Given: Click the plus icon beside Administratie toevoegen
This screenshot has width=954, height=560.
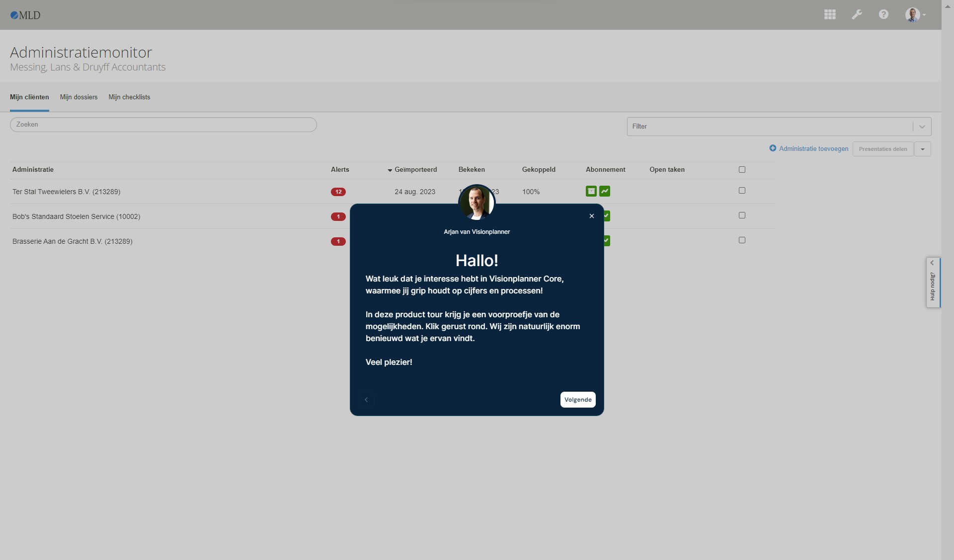Looking at the screenshot, I should click(x=773, y=148).
